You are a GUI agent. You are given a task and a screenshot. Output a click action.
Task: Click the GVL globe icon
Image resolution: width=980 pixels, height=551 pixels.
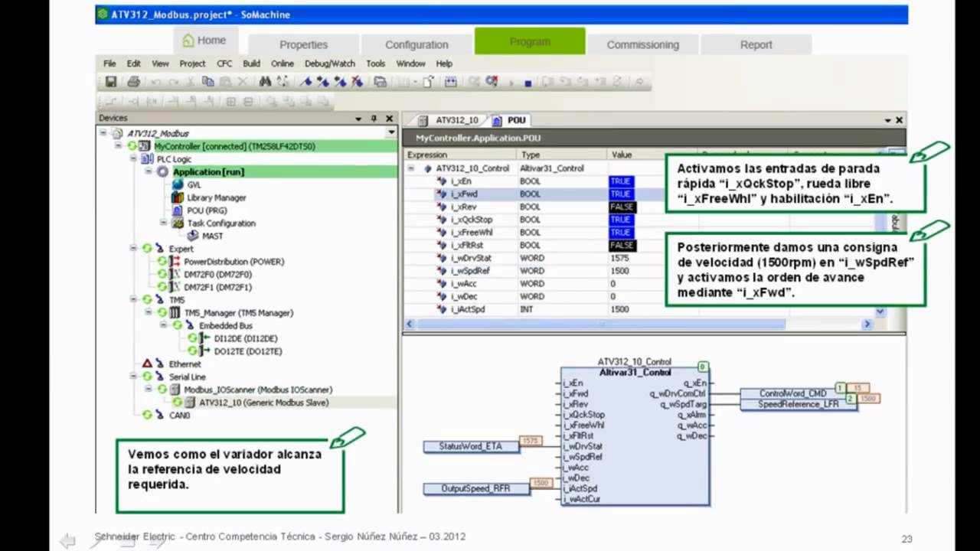(178, 184)
